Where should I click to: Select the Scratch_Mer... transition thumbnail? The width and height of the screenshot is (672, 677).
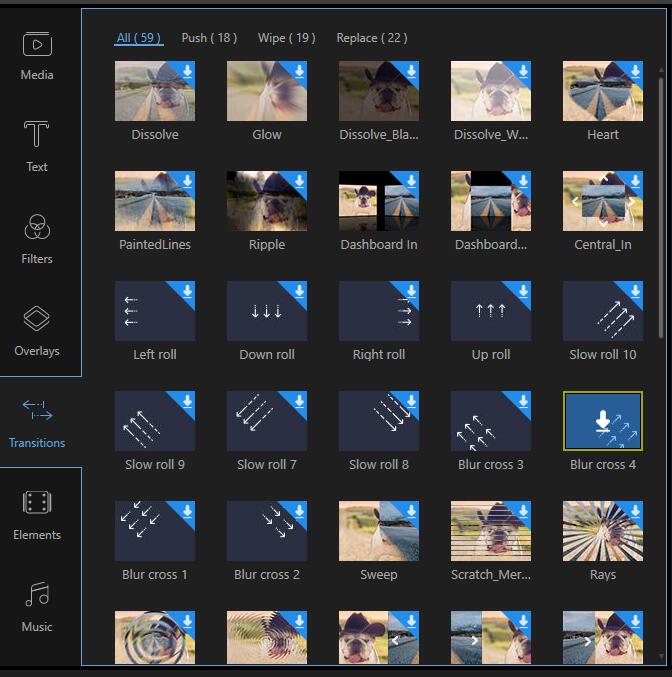[x=491, y=531]
